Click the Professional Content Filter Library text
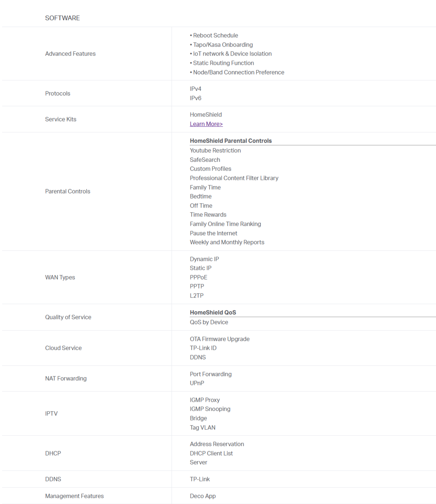 pos(234,178)
